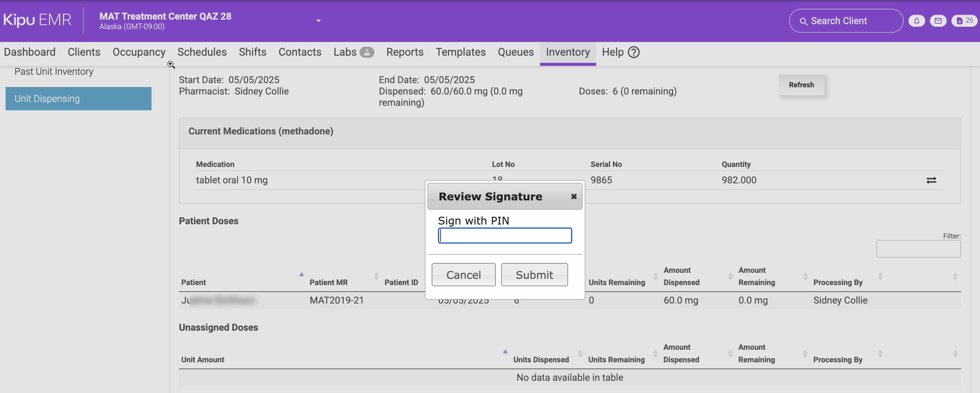Image resolution: width=980 pixels, height=393 pixels.
Task: Sort by Patient MR column arrows
Action: click(x=376, y=277)
